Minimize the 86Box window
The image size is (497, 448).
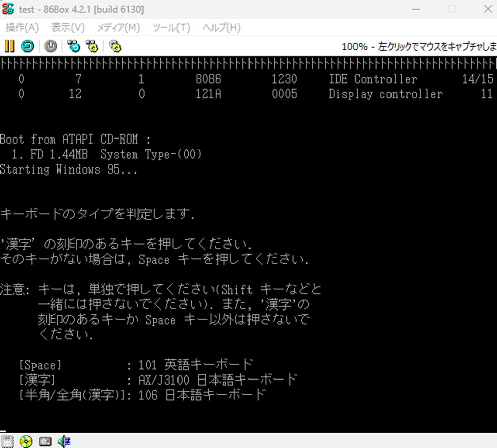point(416,9)
